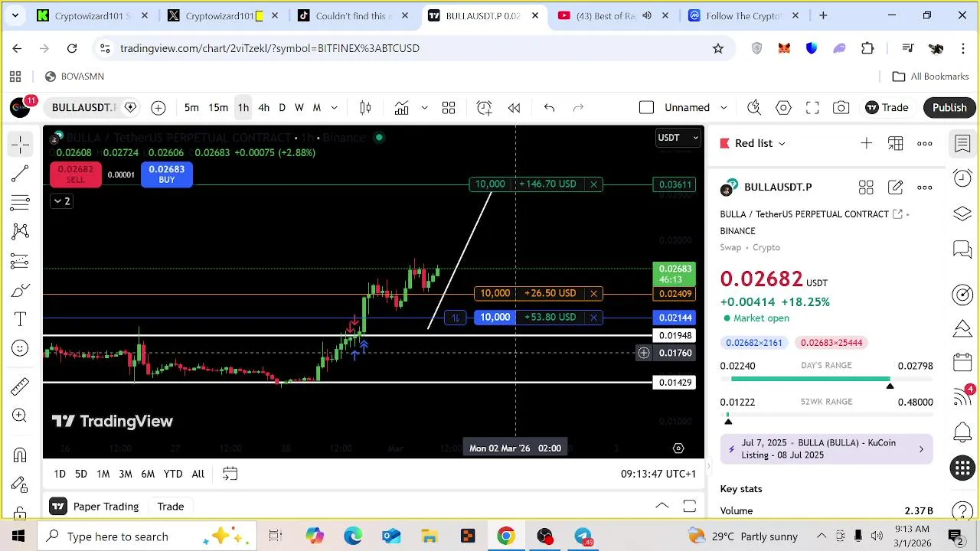Select the zoom in tool
This screenshot has height=551, width=980.
(x=21, y=416)
